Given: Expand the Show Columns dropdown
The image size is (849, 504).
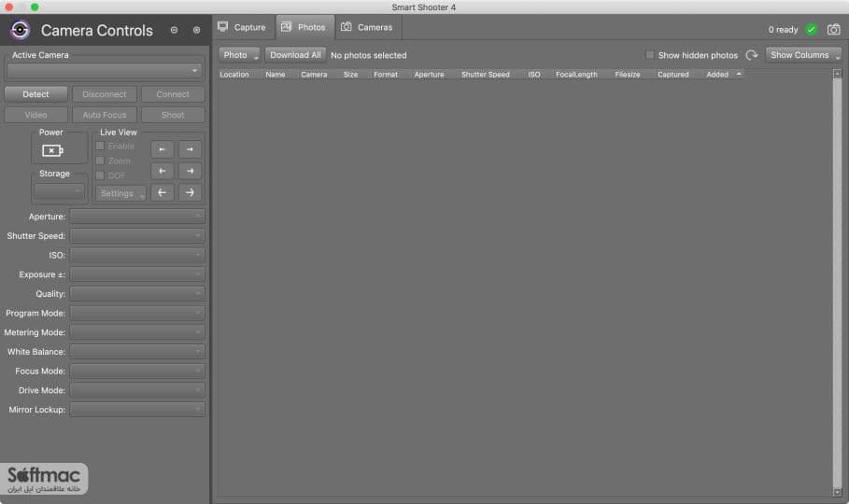Looking at the screenshot, I should point(803,55).
